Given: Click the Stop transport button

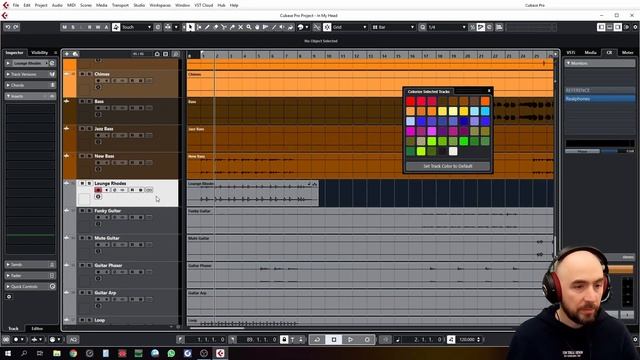Looking at the screenshot, I should (x=334, y=340).
